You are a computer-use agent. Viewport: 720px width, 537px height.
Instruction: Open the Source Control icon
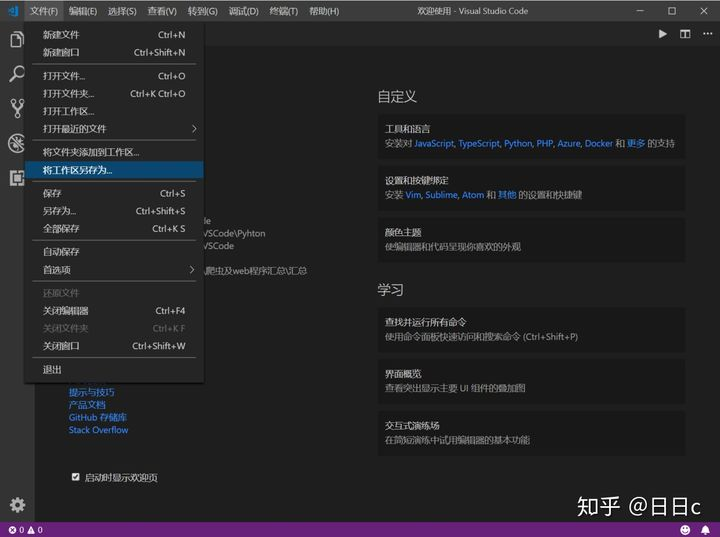(17, 108)
